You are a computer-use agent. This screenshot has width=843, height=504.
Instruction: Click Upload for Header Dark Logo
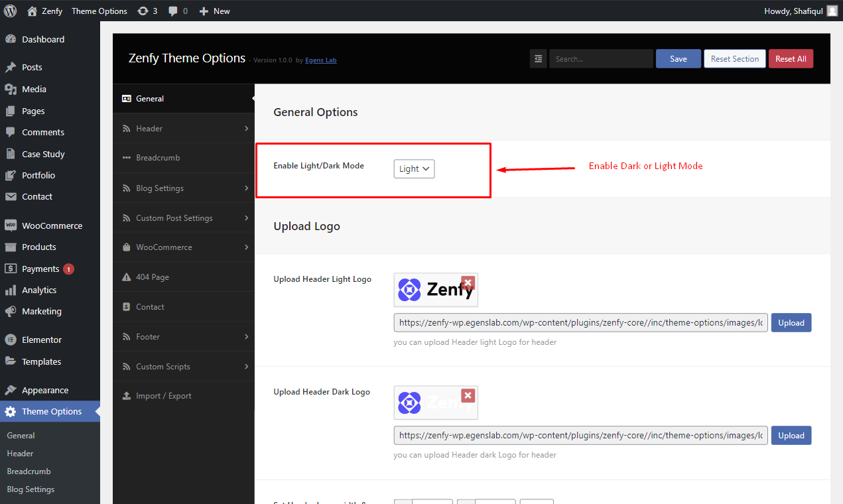791,436
